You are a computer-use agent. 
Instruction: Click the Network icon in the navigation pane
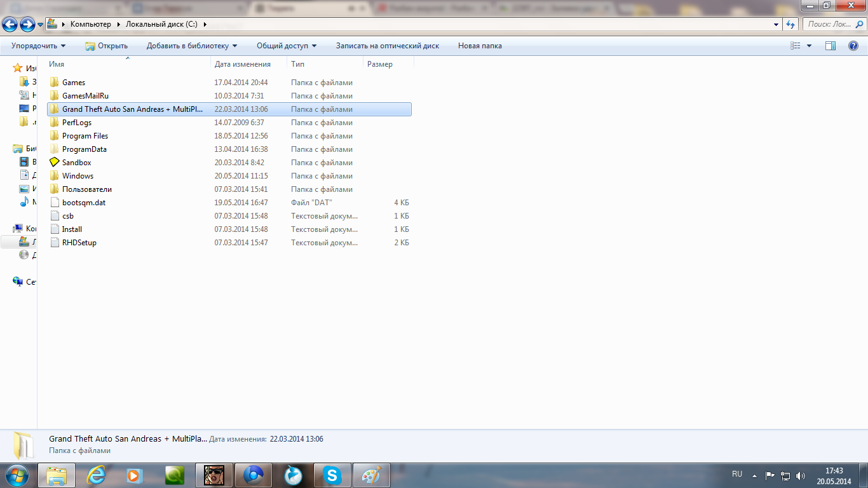pyautogui.click(x=18, y=281)
